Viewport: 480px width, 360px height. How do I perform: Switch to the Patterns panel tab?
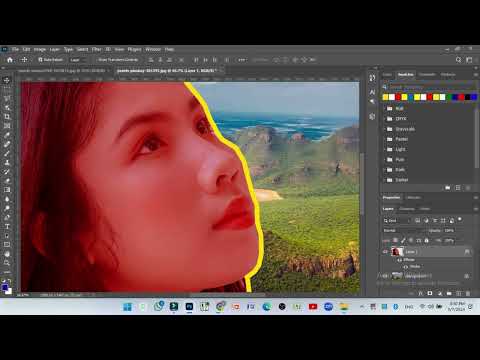click(448, 74)
